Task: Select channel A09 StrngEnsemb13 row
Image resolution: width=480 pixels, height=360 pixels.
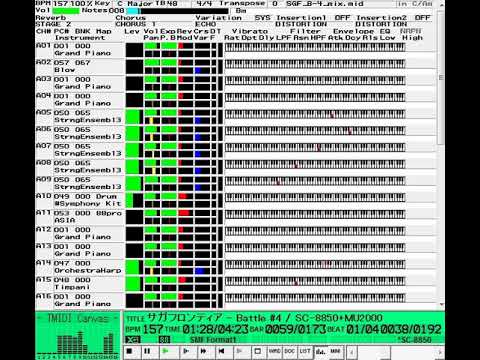Action: 80,183
